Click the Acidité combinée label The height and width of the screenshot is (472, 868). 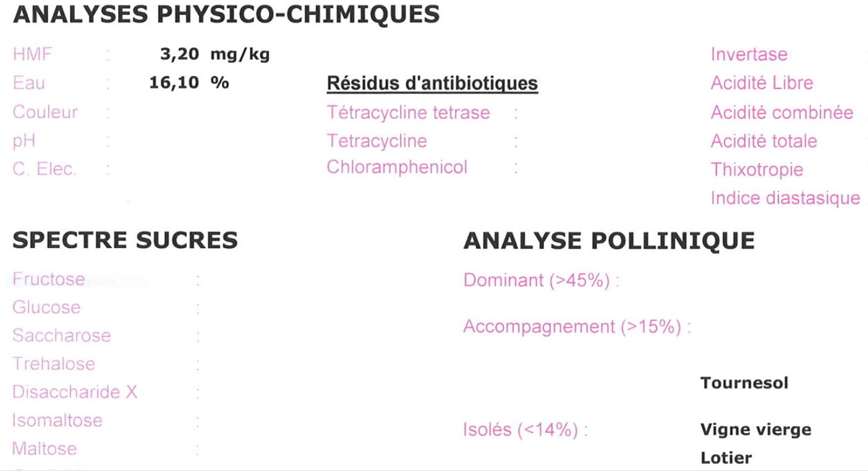pyautogui.click(x=781, y=113)
